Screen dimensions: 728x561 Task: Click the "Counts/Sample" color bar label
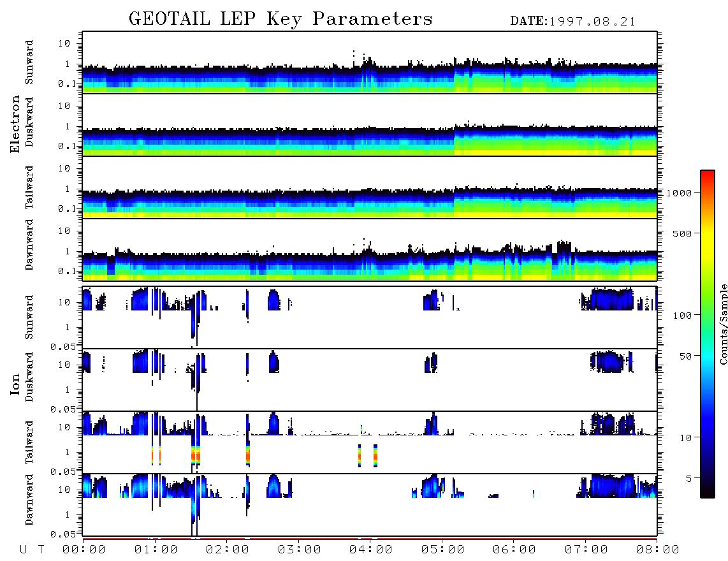[x=723, y=324]
